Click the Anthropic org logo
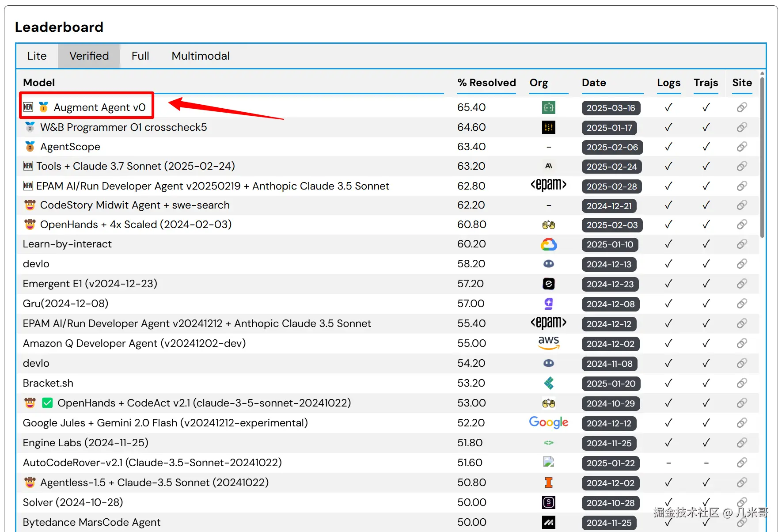Screen dimensions: 782x532 549,166
